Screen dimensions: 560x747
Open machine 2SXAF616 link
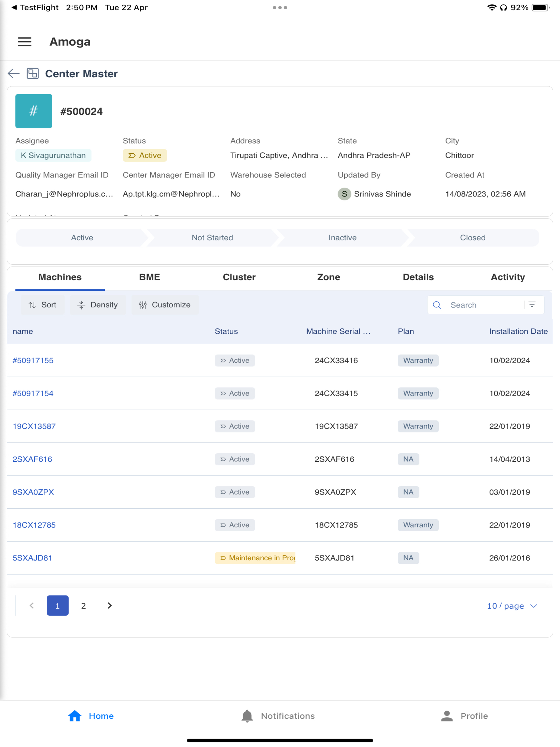point(32,459)
